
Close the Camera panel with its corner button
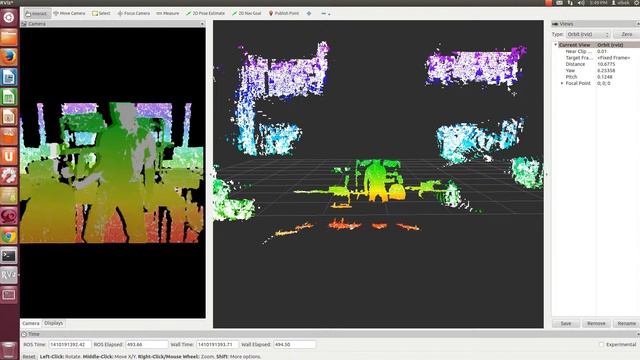(x=202, y=24)
